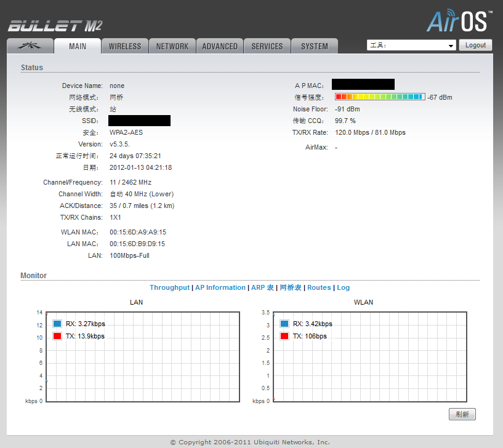Open the Routes link
The image size is (503, 448).
click(319, 287)
